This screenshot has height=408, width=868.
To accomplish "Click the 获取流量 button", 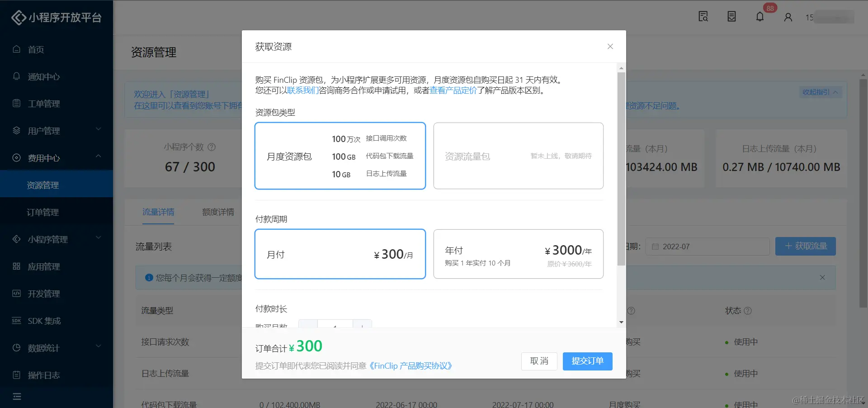I will [x=805, y=246].
